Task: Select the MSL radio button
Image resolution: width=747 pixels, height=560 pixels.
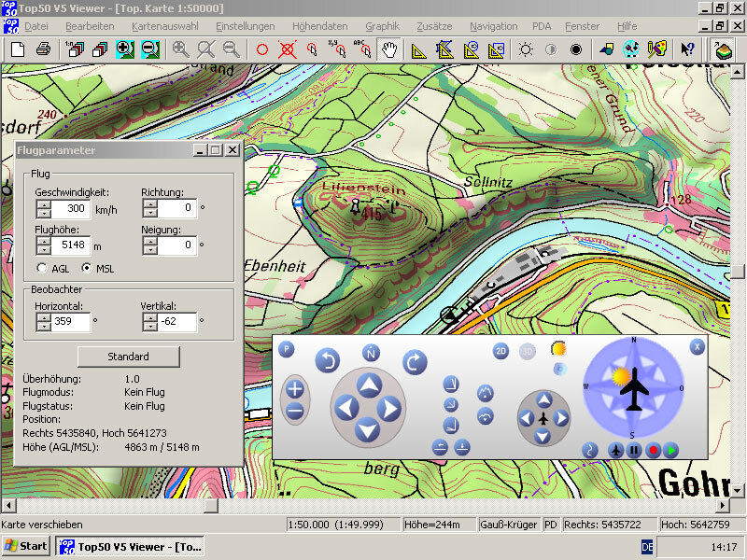Action: click(86, 268)
